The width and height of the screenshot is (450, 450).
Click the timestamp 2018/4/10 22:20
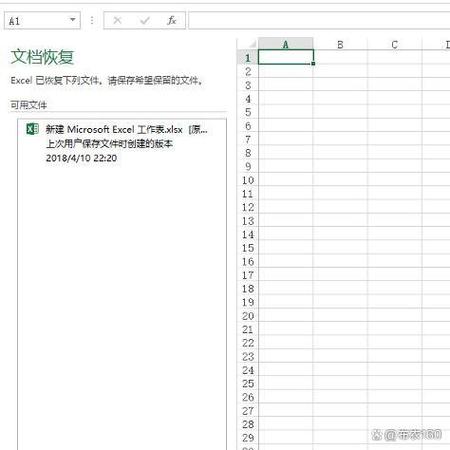pos(81,158)
